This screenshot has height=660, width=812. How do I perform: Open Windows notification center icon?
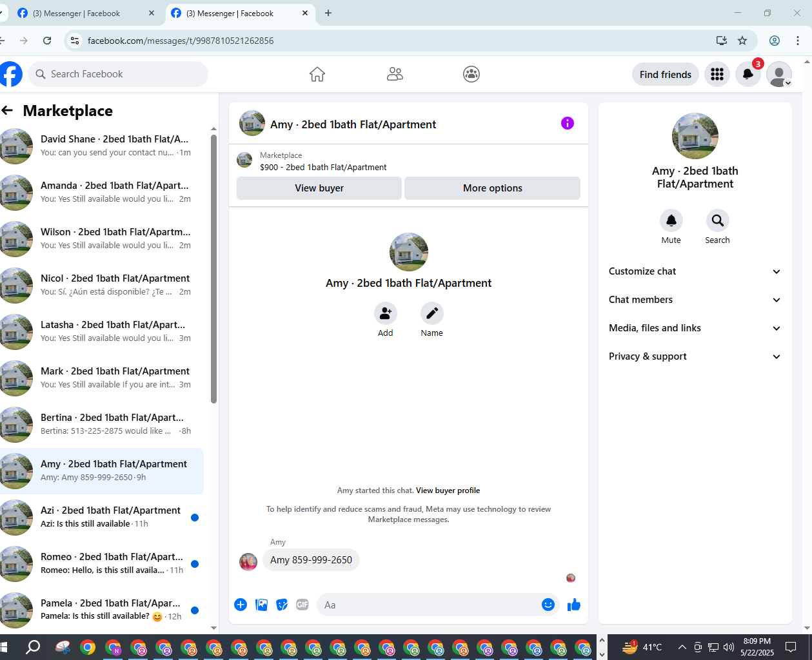pos(791,647)
